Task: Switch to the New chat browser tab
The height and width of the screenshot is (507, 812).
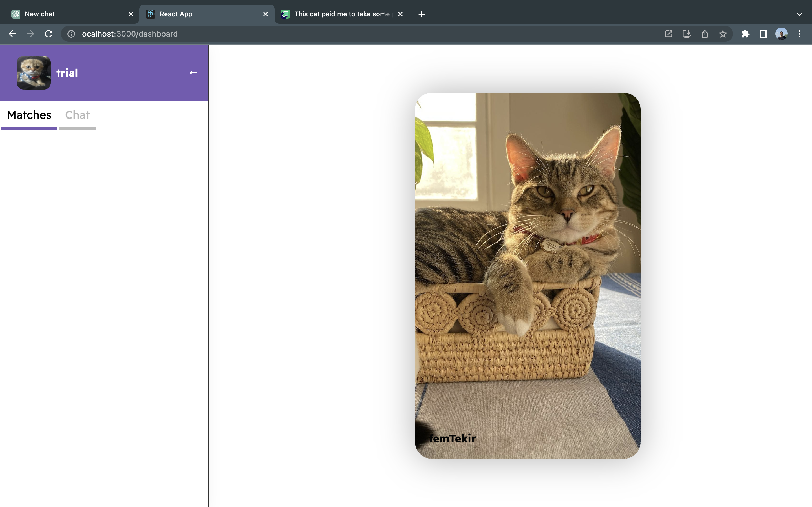Action: (x=67, y=14)
